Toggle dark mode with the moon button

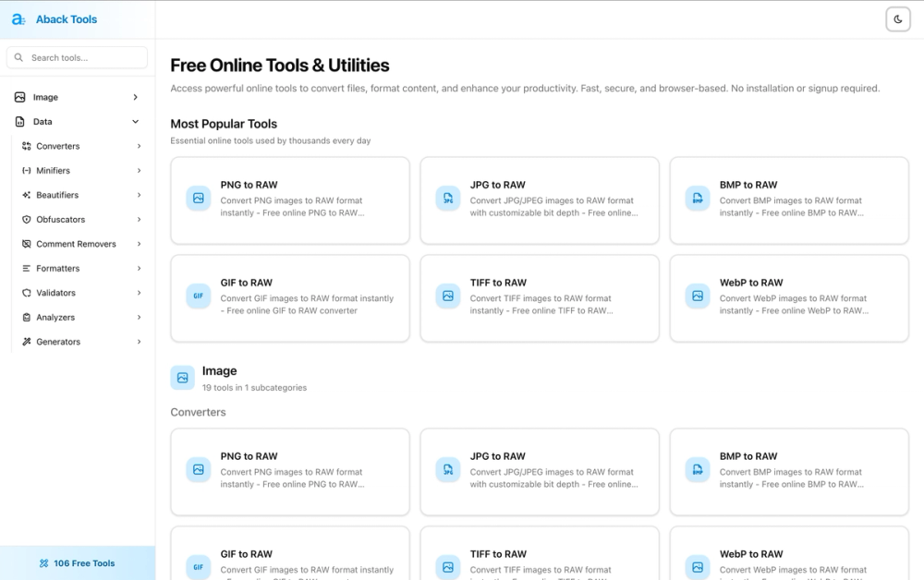[897, 18]
